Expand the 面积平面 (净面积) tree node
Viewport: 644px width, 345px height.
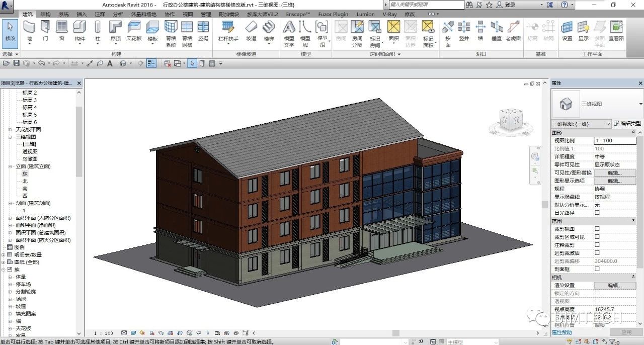pyautogui.click(x=10, y=225)
